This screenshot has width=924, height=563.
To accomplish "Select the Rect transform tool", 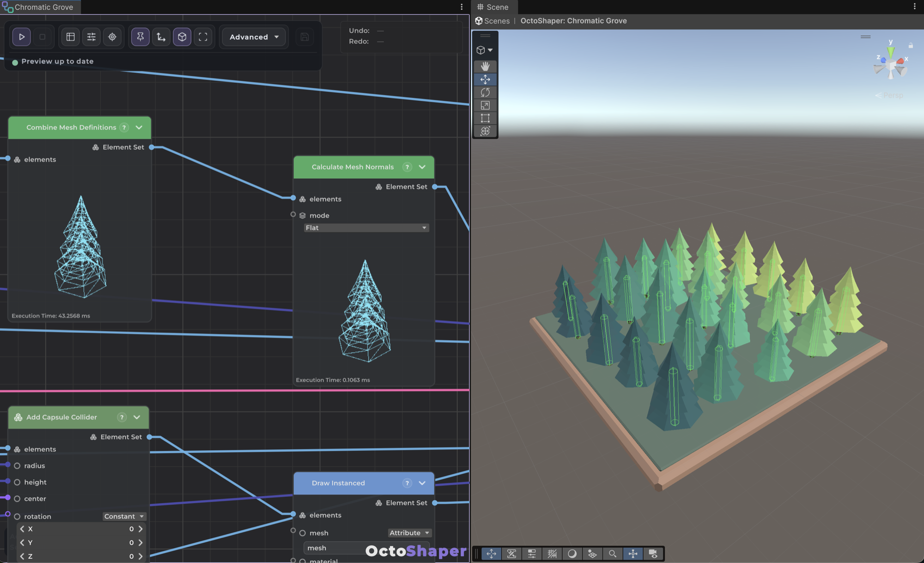I will pyautogui.click(x=485, y=118).
